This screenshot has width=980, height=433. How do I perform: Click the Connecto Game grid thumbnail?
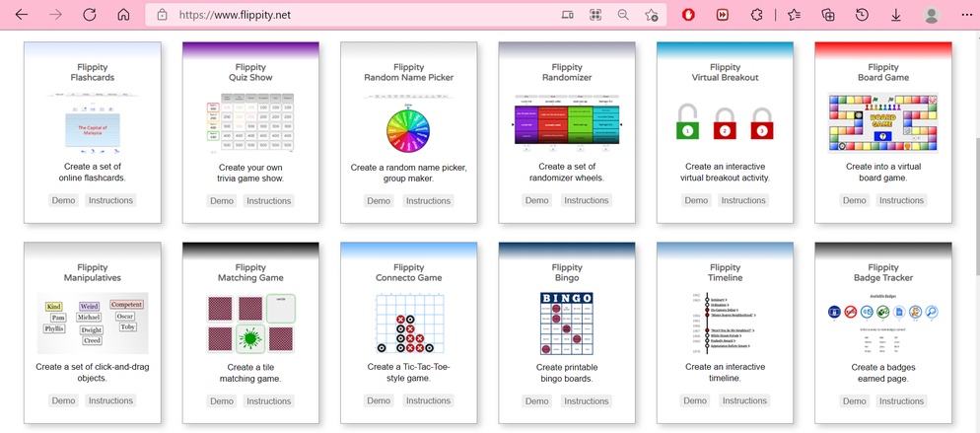click(409, 324)
